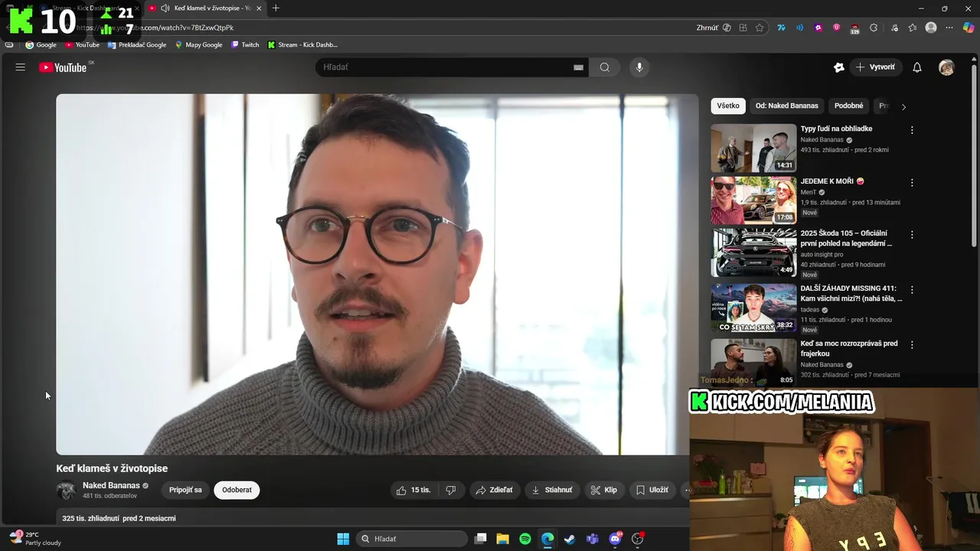The width and height of the screenshot is (980, 551).
Task: Open a new browser tab
Action: coord(276,8)
